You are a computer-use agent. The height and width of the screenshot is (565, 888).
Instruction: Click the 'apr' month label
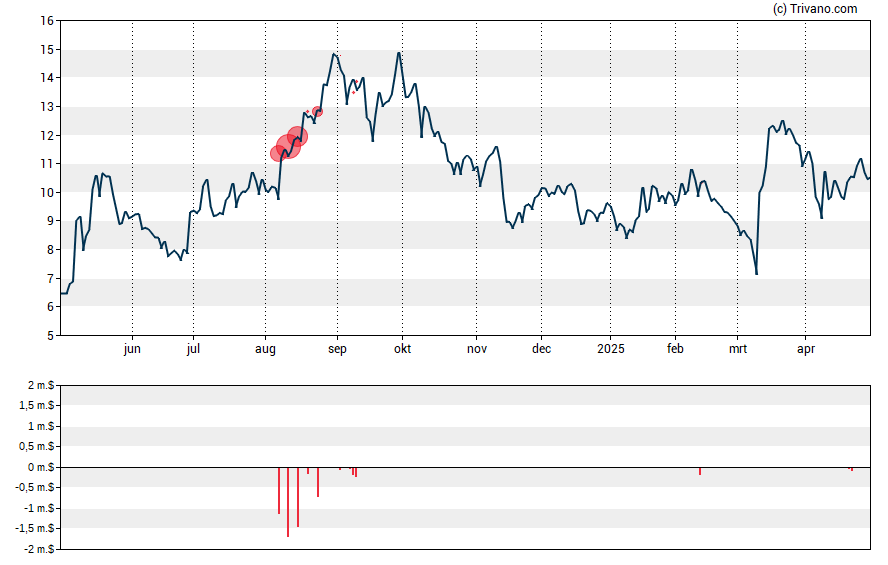806,349
